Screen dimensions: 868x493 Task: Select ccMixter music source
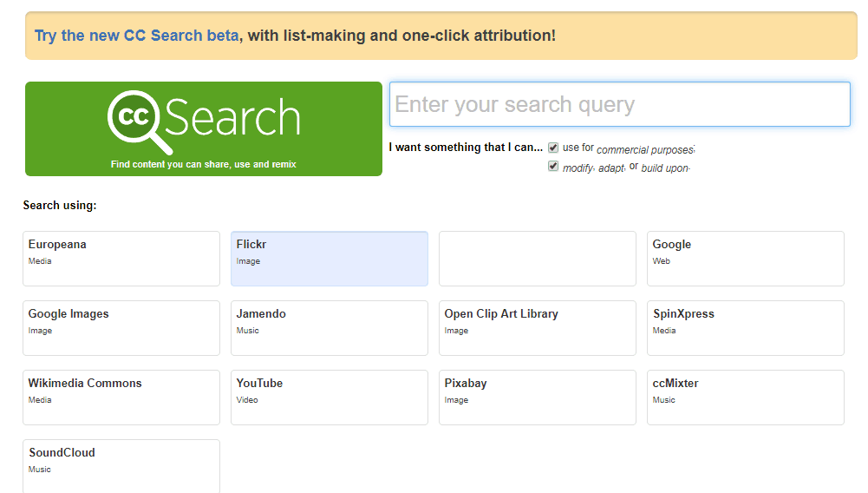pos(746,398)
